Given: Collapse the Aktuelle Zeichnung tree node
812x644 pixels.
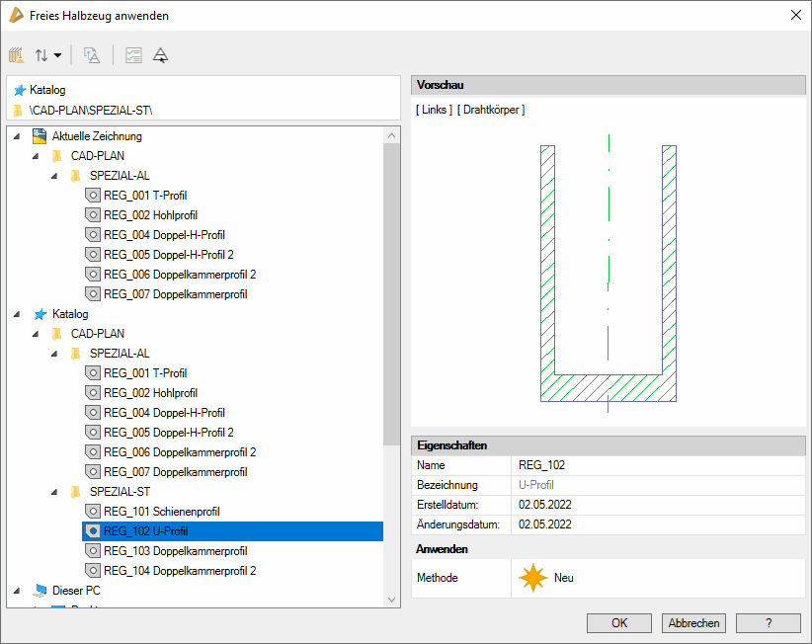Looking at the screenshot, I should (x=17, y=136).
